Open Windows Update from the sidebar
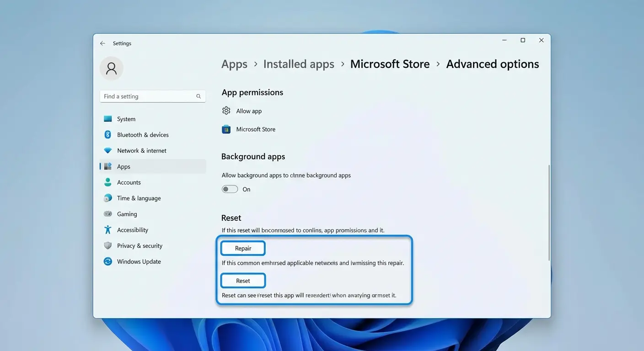This screenshot has height=351, width=644. tap(139, 261)
